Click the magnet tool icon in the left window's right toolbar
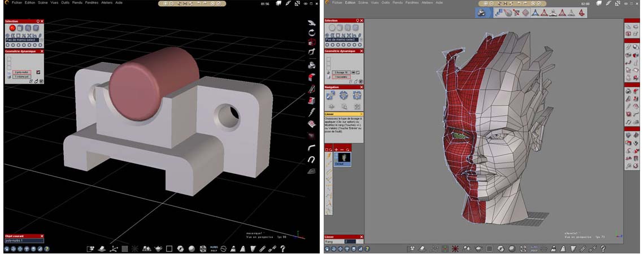This screenshot has height=254, width=644. click(x=312, y=159)
